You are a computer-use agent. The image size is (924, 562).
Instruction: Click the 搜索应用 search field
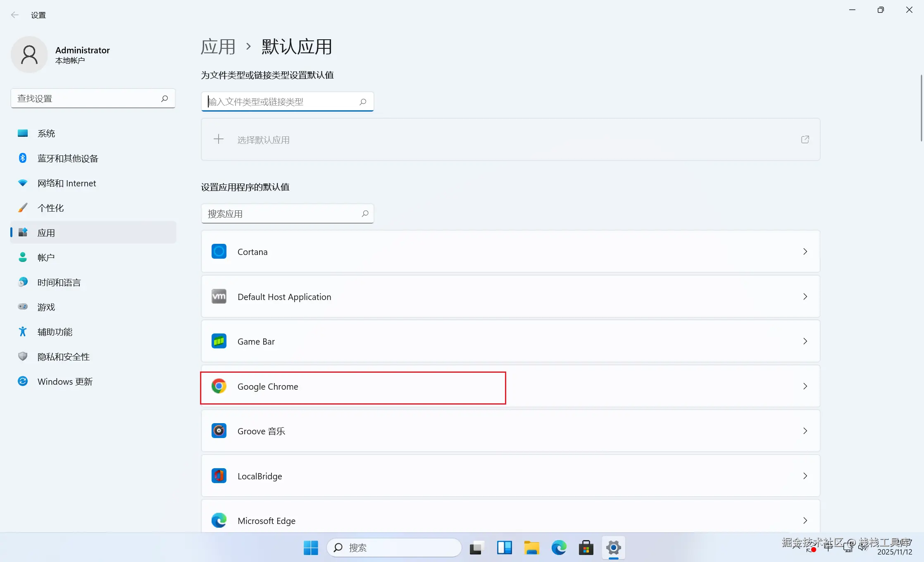pyautogui.click(x=281, y=214)
